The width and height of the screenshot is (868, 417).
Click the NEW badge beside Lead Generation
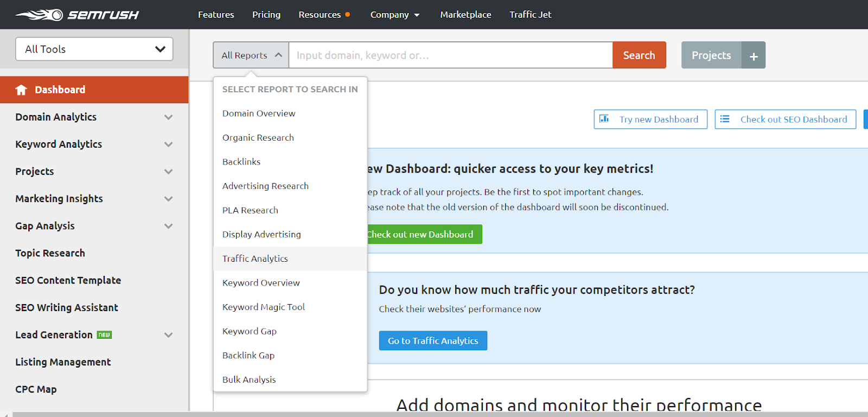point(104,335)
